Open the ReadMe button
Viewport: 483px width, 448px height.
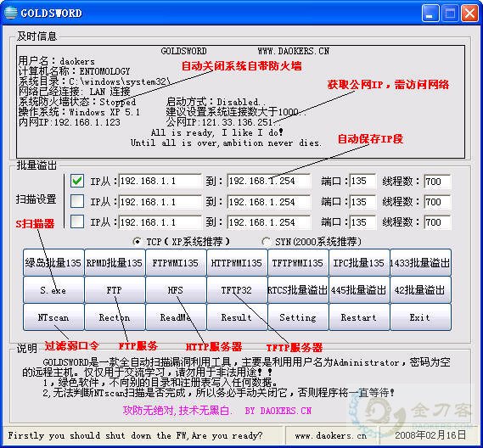click(x=176, y=317)
